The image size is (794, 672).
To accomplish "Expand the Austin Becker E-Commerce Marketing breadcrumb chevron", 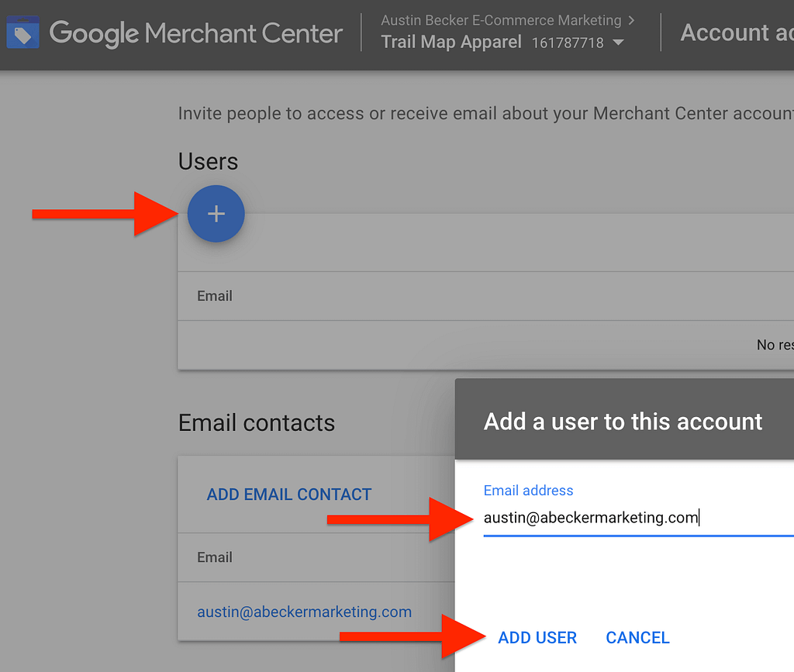I will [x=631, y=20].
